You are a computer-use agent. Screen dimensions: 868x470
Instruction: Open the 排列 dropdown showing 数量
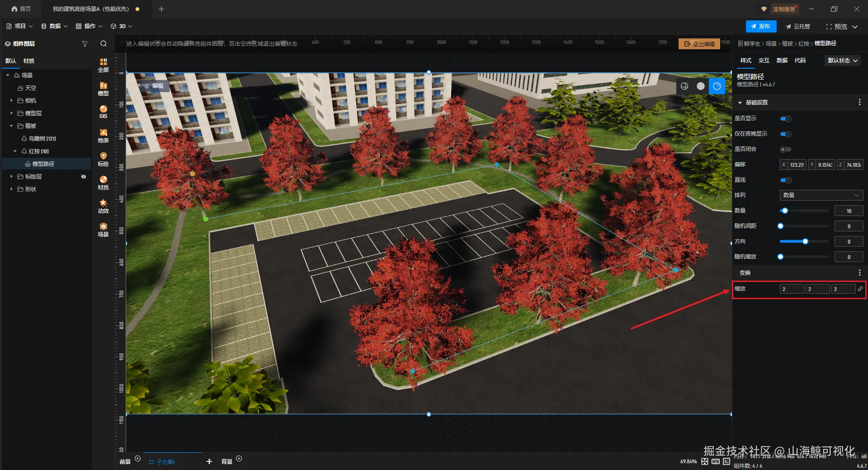tap(821, 195)
